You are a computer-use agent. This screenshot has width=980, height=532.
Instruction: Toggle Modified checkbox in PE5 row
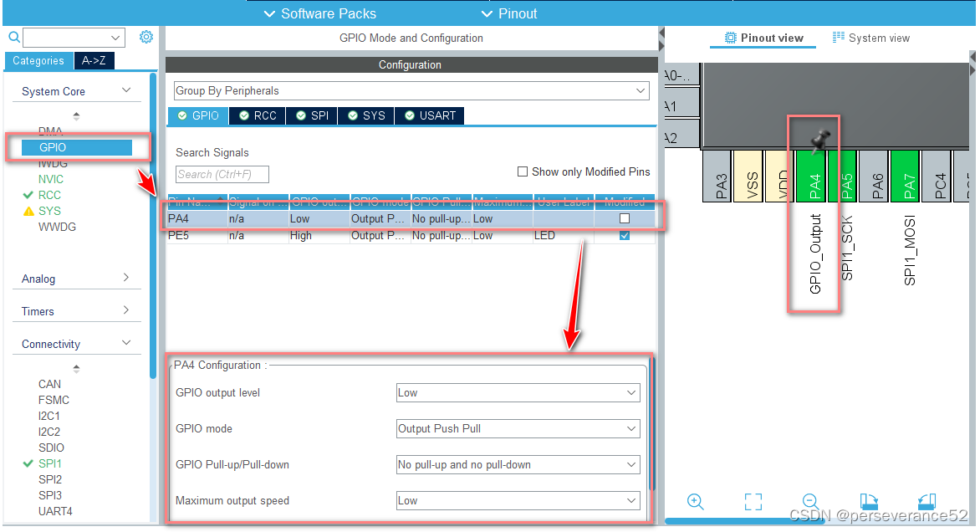[x=625, y=236]
